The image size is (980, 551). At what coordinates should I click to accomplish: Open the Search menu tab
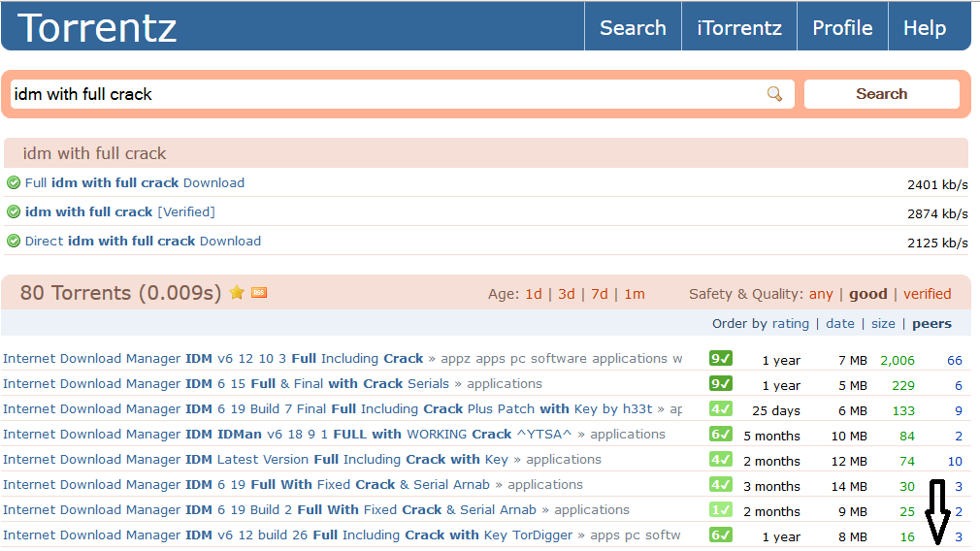coord(633,27)
